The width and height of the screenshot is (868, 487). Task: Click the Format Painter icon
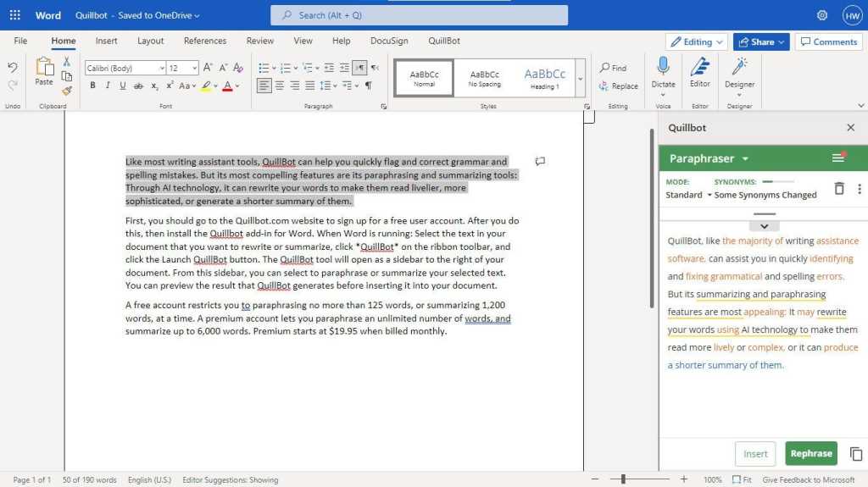click(x=67, y=90)
